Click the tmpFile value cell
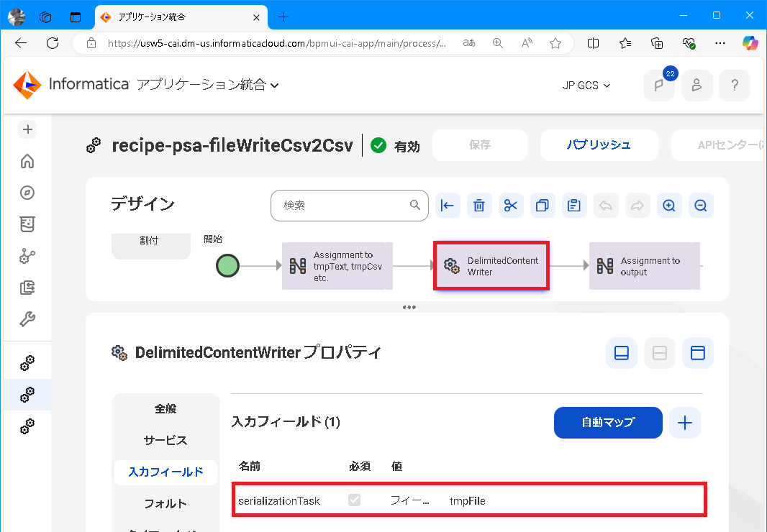Viewport: 767px width, 532px height. coord(468,500)
